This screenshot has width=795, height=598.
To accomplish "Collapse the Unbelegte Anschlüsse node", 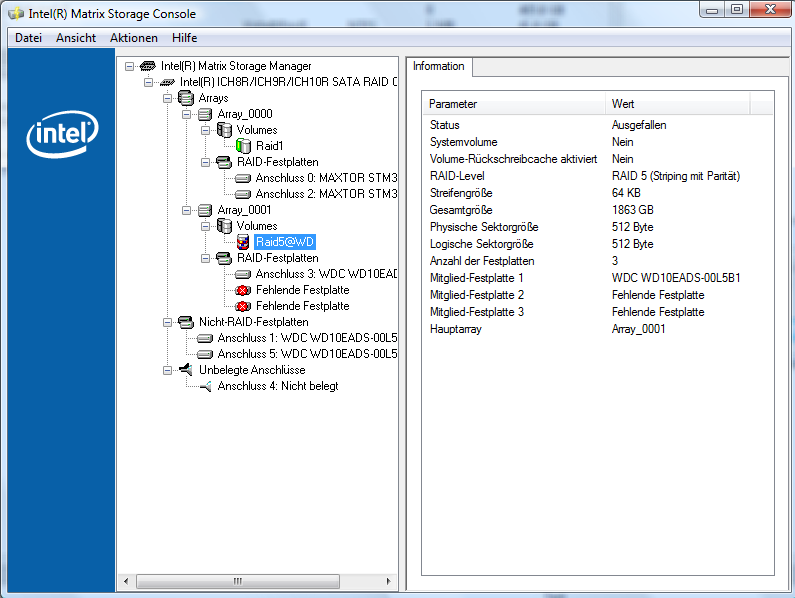I will coord(167,370).
